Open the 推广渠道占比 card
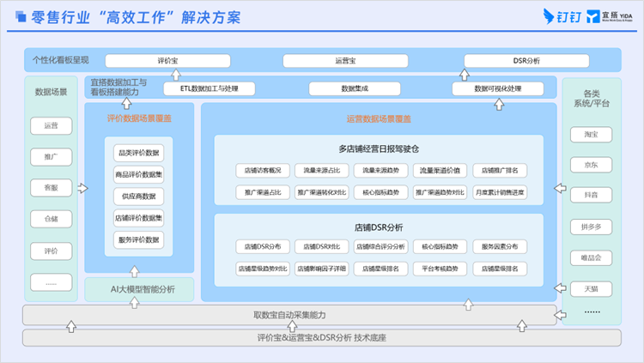Screen dimensions: 644x363 click(263, 192)
